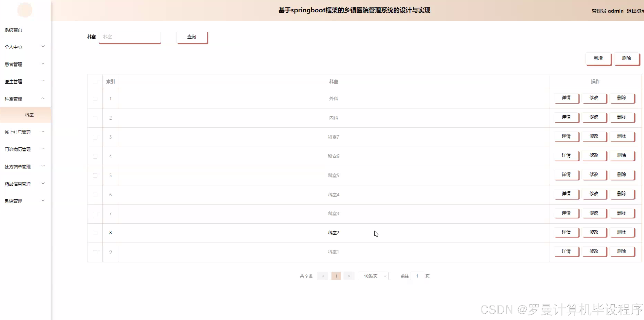Click 修改 for the 科室7 row
Viewport: 644px width, 320px height.
pos(594,136)
